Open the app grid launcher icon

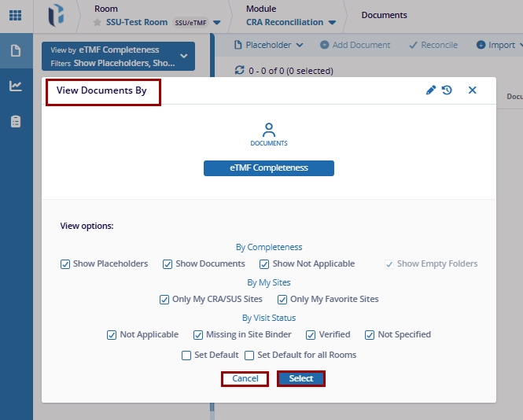pyautogui.click(x=16, y=16)
